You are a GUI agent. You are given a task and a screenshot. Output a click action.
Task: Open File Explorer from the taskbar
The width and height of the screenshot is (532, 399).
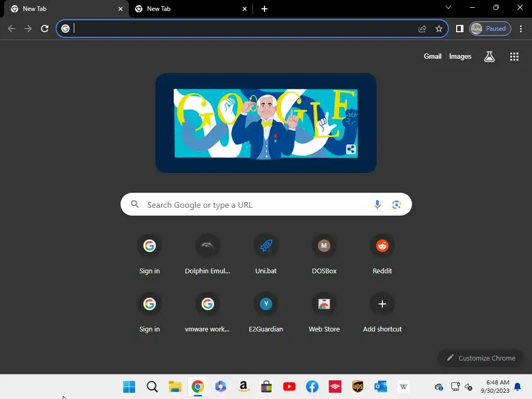coord(175,387)
